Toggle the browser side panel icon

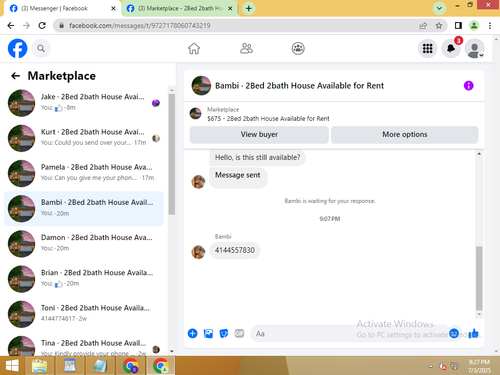[x=458, y=26]
